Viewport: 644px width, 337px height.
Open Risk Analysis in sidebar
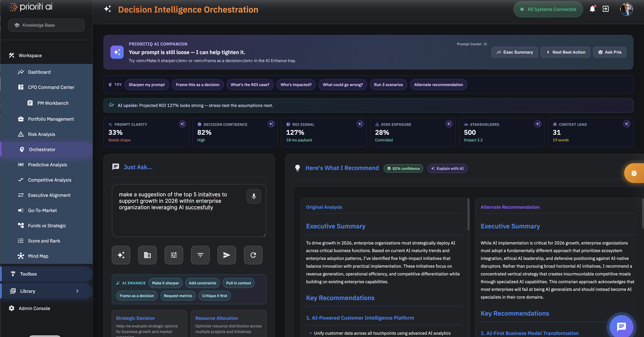click(x=46, y=134)
